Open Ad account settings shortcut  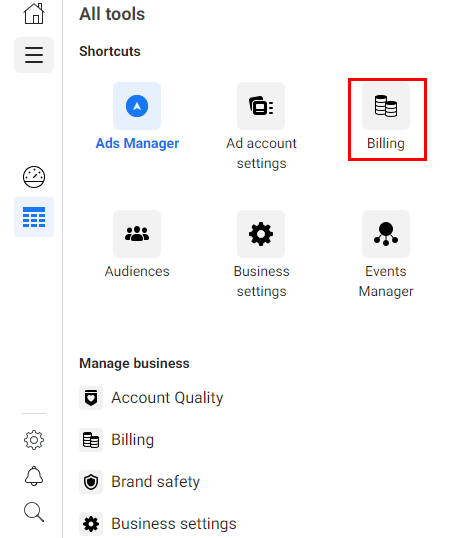coord(261,106)
